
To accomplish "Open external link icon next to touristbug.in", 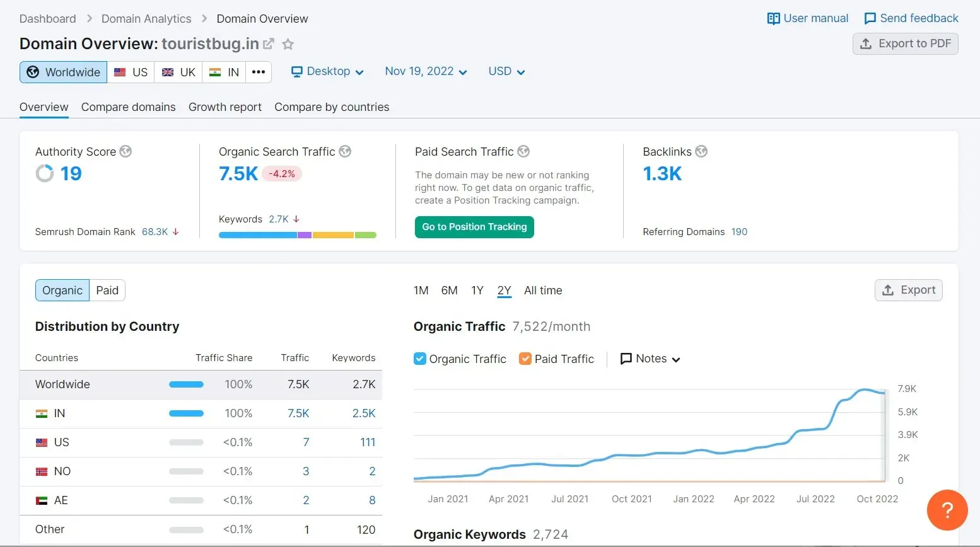I will tap(269, 43).
